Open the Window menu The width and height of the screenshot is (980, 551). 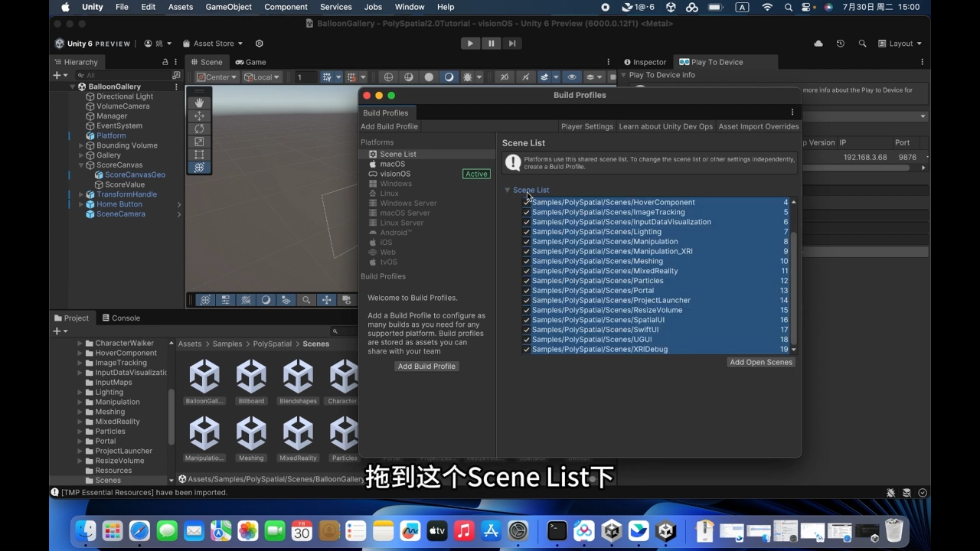click(410, 7)
